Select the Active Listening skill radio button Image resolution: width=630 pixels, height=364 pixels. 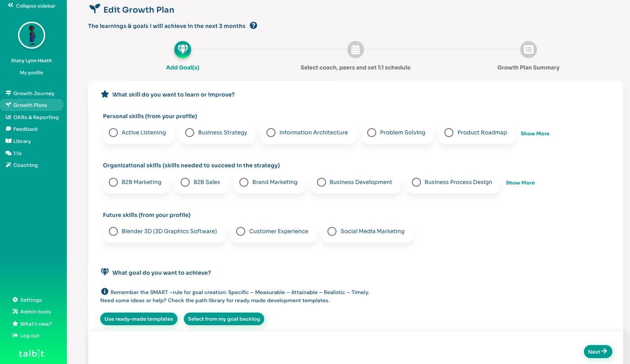tap(113, 133)
